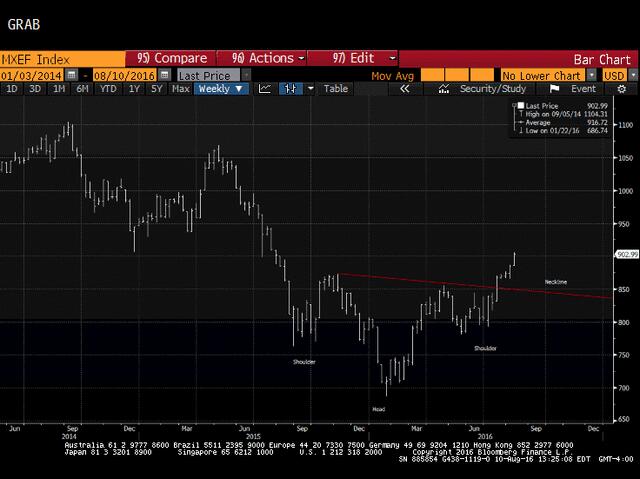Open the end date calendar picker

[x=166, y=75]
